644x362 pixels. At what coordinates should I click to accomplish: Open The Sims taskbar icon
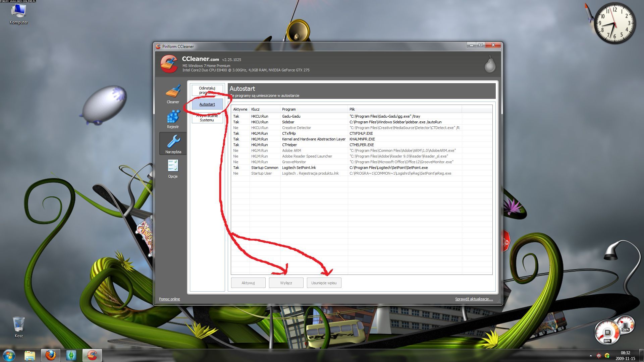71,355
